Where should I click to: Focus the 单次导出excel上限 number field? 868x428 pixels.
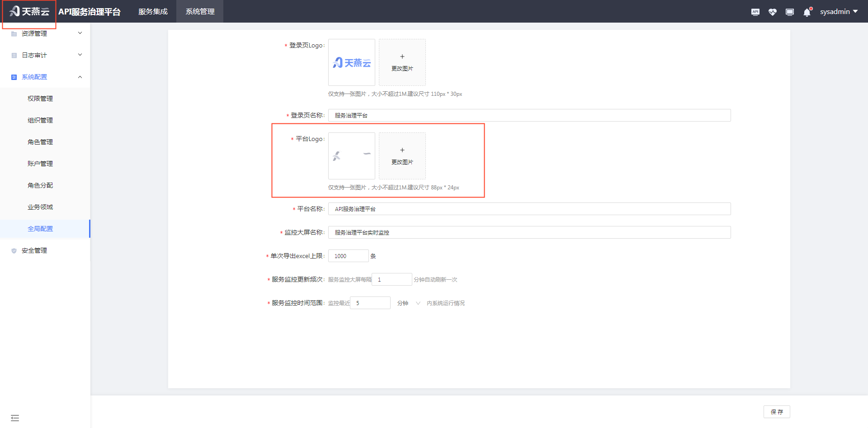348,256
